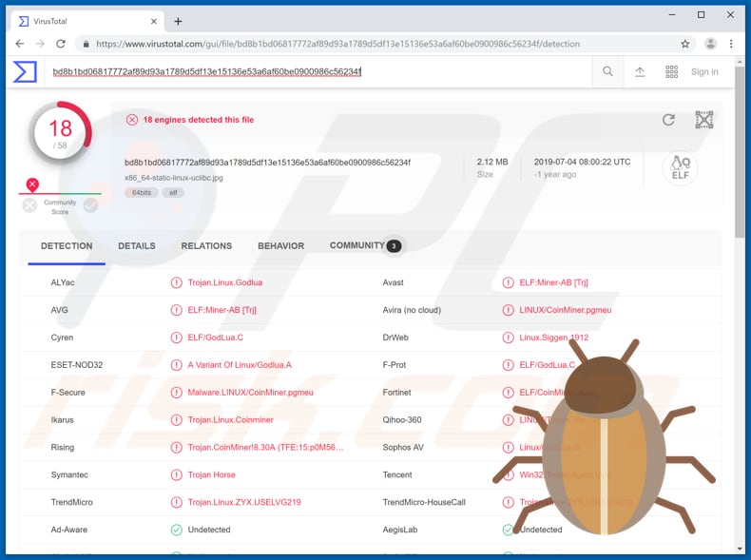Screen dimensions: 751x560
Task: Click the TrendMicro Trojan.Linux.ZYX.USELVG219 result
Action: pos(244,502)
